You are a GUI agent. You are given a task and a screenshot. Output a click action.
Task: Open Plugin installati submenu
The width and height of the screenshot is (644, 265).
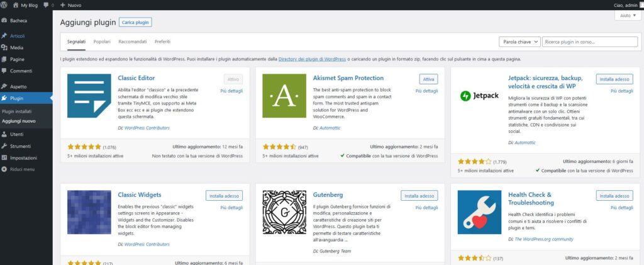point(17,111)
